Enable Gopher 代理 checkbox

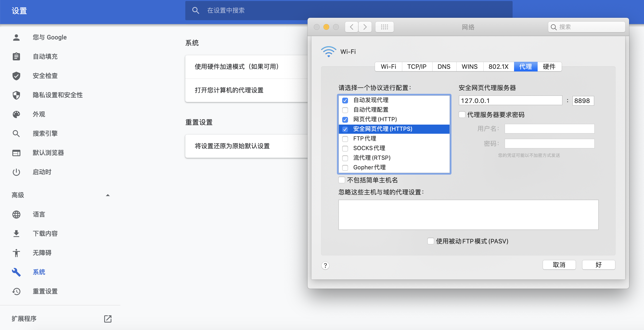pyautogui.click(x=345, y=168)
